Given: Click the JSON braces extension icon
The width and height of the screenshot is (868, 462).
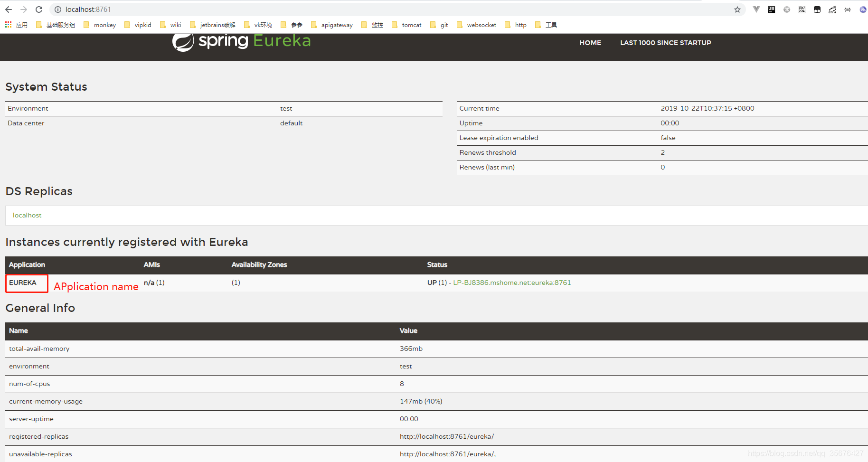Looking at the screenshot, I should tap(848, 9).
